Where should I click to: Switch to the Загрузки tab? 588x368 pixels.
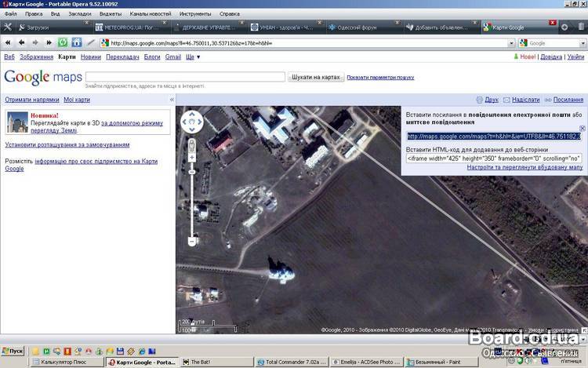[x=53, y=27]
